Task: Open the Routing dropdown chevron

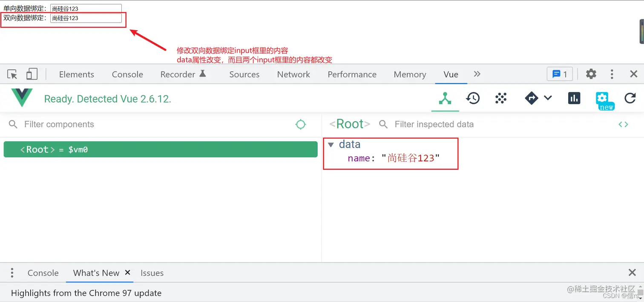Action: (548, 98)
